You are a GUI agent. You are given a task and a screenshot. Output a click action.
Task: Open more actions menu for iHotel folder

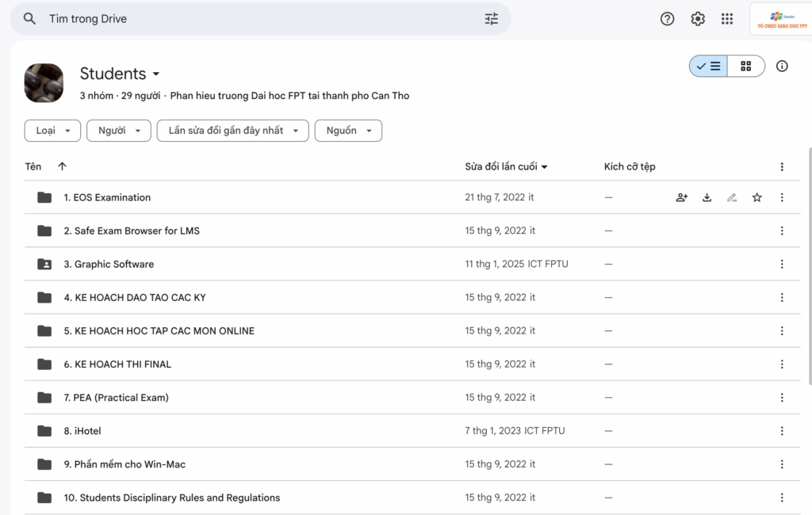click(782, 431)
